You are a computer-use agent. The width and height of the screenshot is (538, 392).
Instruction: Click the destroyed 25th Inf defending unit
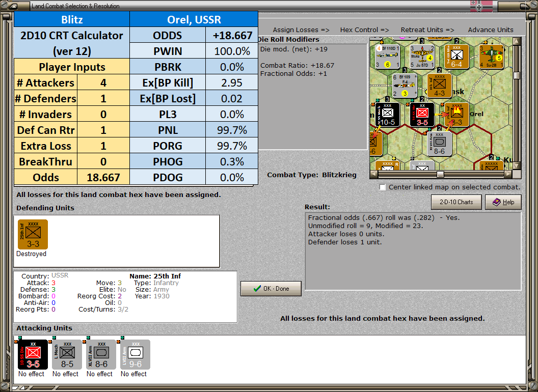coord(33,234)
